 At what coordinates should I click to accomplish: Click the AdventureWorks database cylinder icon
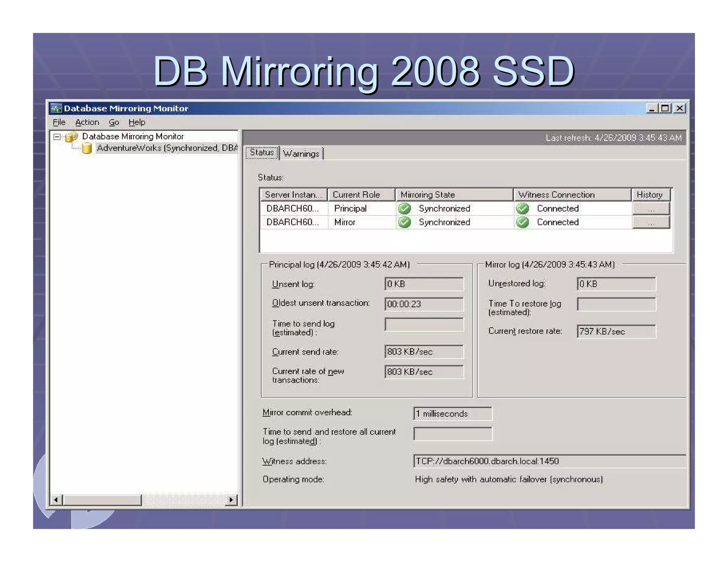point(87,148)
